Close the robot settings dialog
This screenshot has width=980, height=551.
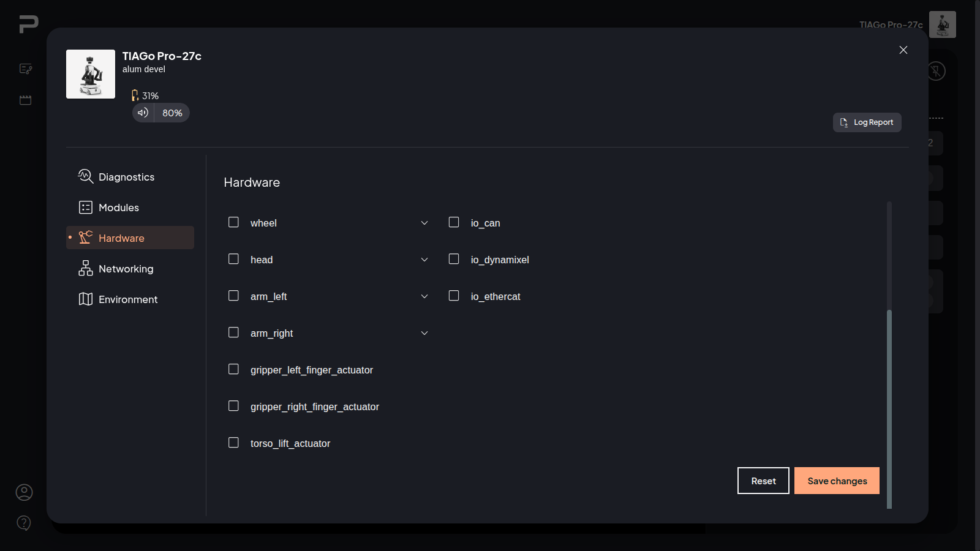903,50
